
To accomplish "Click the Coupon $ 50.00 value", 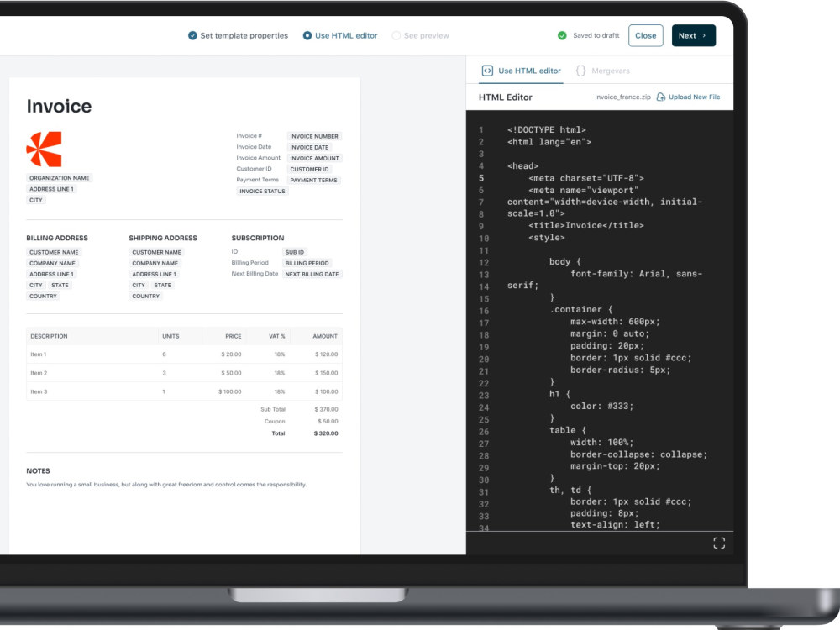I will pos(328,422).
